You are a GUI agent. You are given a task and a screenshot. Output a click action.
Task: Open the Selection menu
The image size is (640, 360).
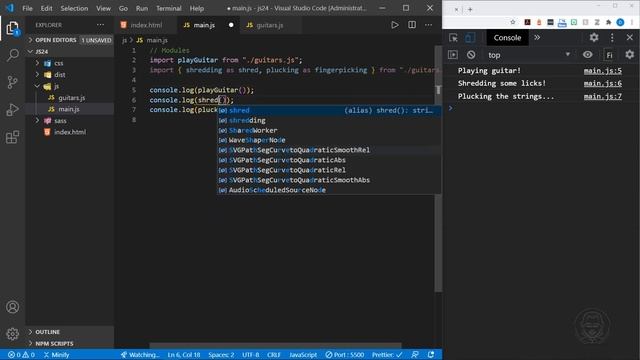pos(74,8)
